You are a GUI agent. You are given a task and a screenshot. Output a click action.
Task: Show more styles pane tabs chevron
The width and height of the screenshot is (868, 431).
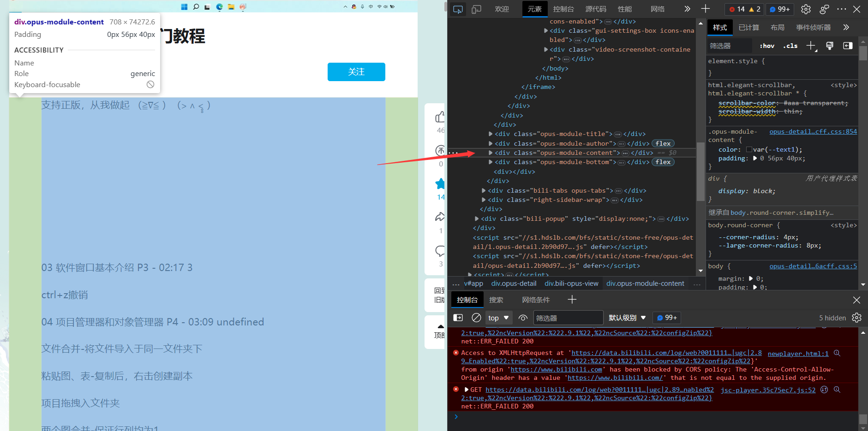(846, 28)
